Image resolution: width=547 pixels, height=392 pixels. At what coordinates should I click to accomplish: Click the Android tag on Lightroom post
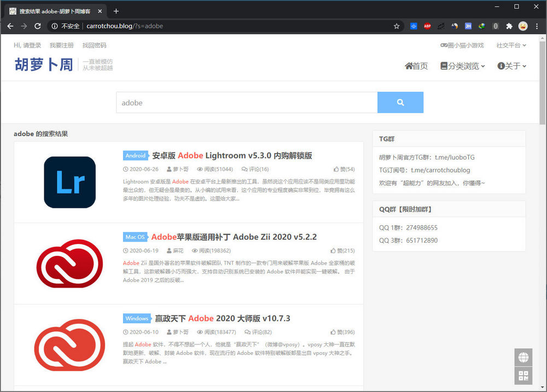tap(136, 155)
